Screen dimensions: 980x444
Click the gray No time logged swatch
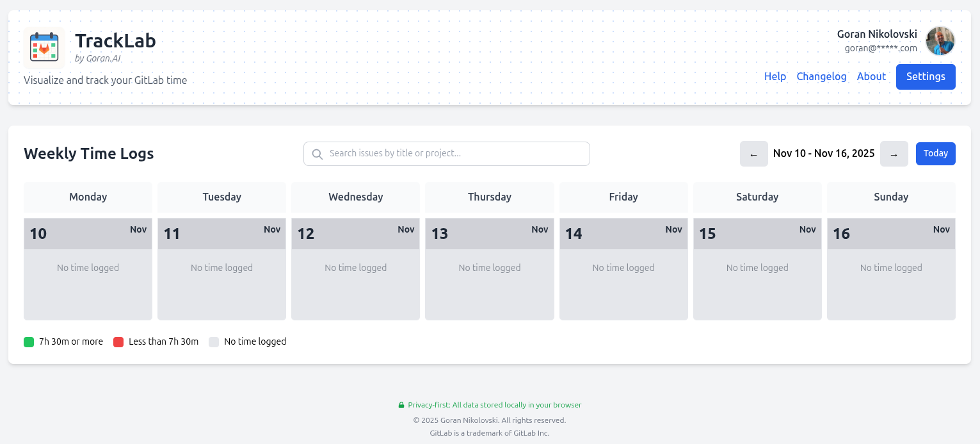[214, 342]
